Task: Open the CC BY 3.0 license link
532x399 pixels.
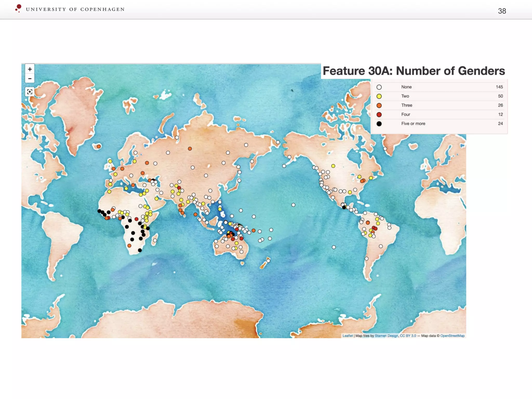Action: tap(408, 336)
